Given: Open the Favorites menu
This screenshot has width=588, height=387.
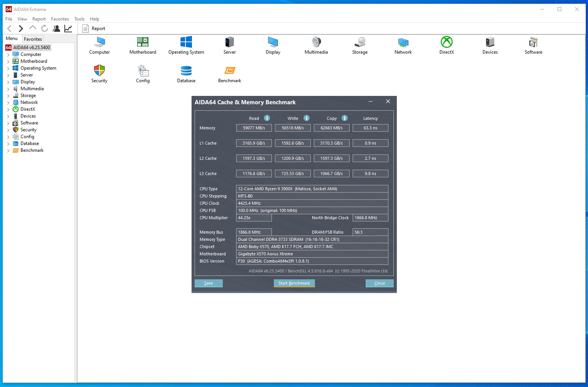Looking at the screenshot, I should tap(60, 19).
